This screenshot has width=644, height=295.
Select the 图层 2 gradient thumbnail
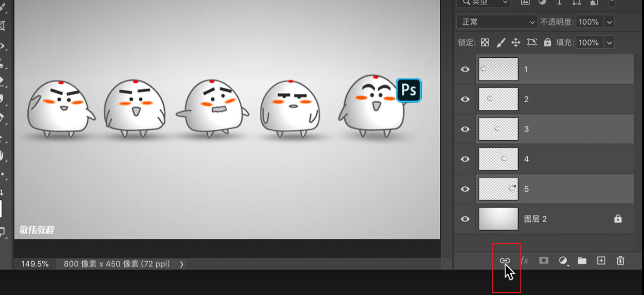(498, 219)
